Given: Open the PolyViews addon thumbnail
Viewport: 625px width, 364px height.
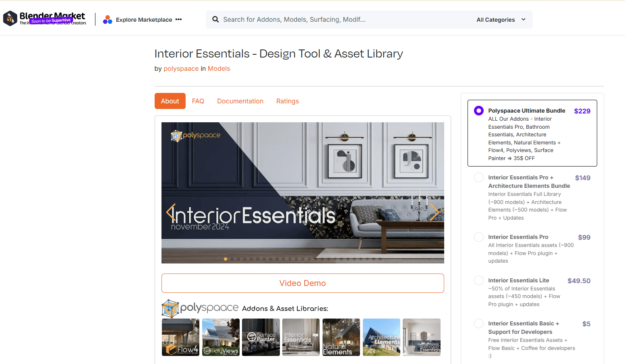Looking at the screenshot, I should pos(221,337).
